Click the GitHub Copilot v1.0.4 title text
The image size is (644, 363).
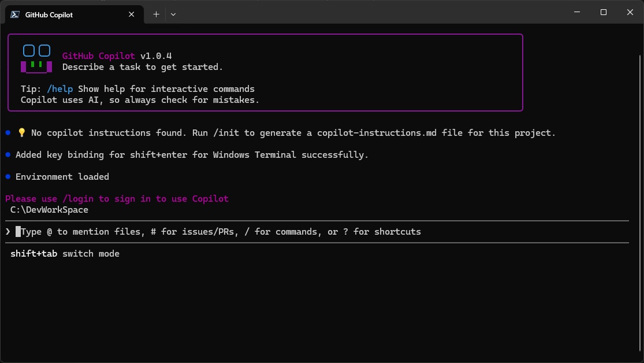(x=117, y=56)
